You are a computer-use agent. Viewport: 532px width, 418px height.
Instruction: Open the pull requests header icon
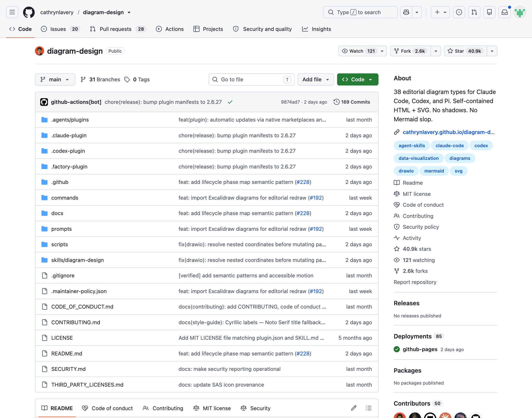tap(474, 12)
